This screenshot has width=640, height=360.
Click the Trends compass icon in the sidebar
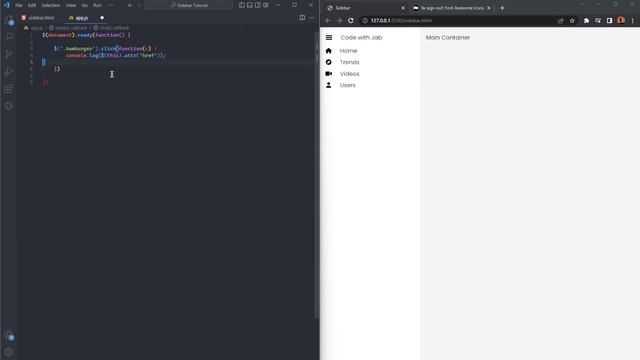[x=329, y=62]
